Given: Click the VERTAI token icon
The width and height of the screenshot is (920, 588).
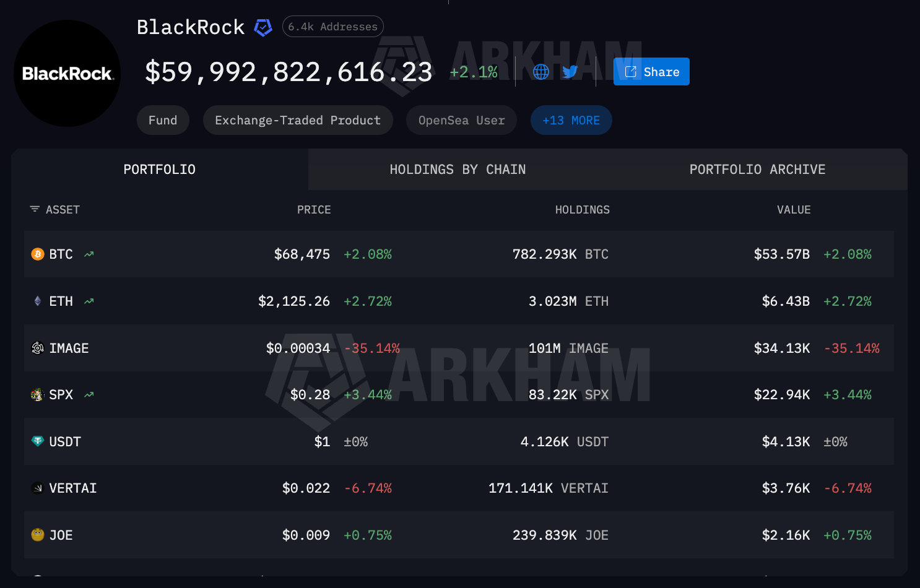Looking at the screenshot, I should pos(38,488).
